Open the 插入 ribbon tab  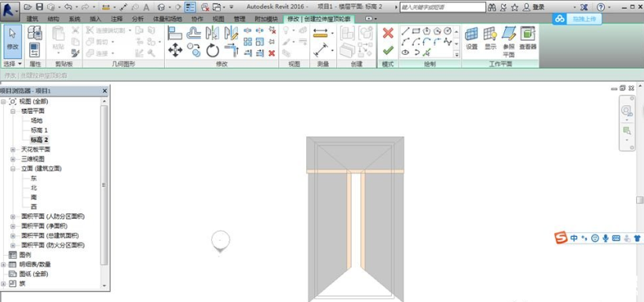(95, 19)
